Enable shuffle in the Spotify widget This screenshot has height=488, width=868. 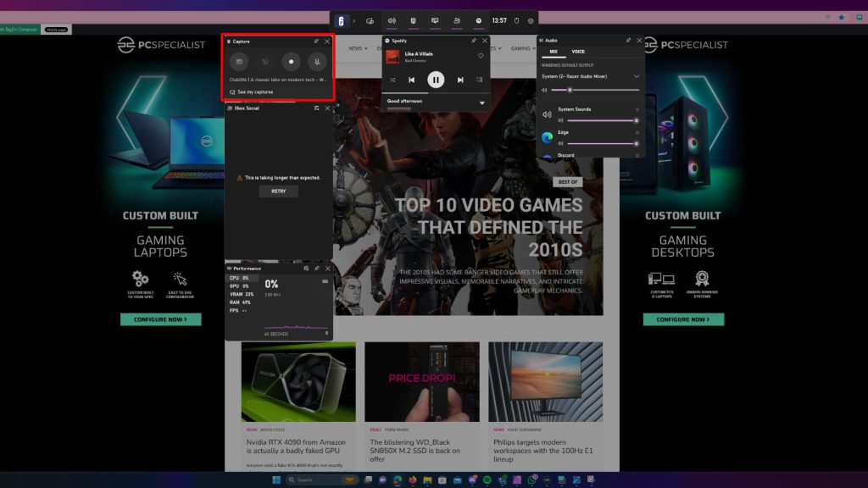pyautogui.click(x=392, y=80)
